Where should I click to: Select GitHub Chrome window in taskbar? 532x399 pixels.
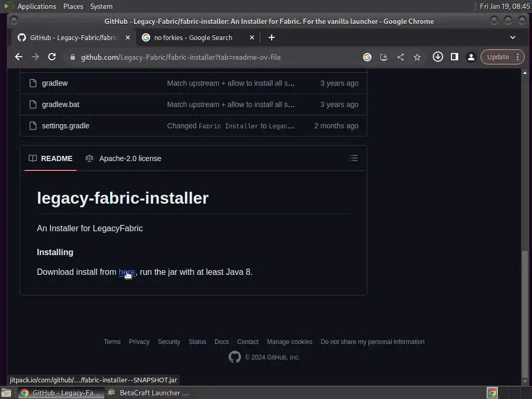coord(61,393)
